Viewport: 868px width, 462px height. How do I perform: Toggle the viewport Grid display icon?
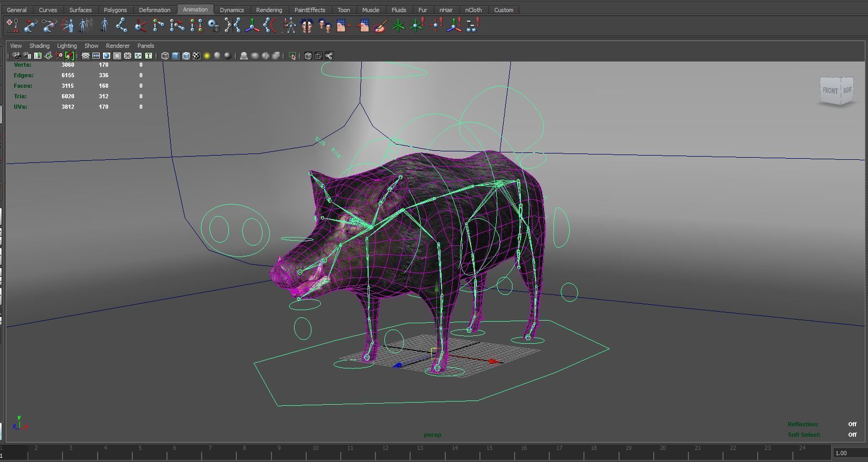[86, 56]
